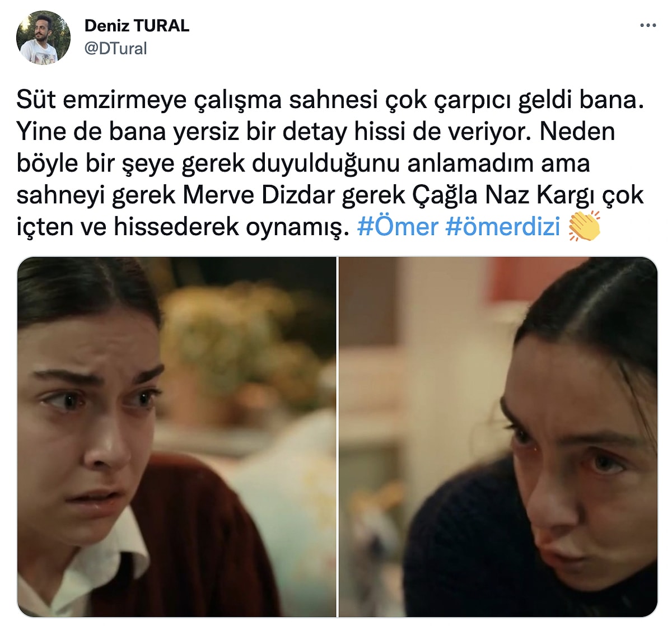Click the word Neden in the tweet
The image size is (672, 626).
[577, 132]
